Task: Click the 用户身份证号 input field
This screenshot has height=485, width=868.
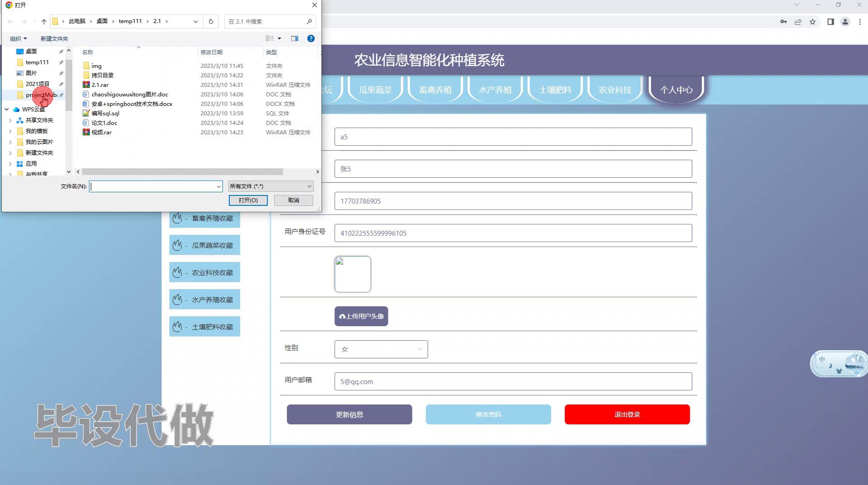Action: pos(513,233)
